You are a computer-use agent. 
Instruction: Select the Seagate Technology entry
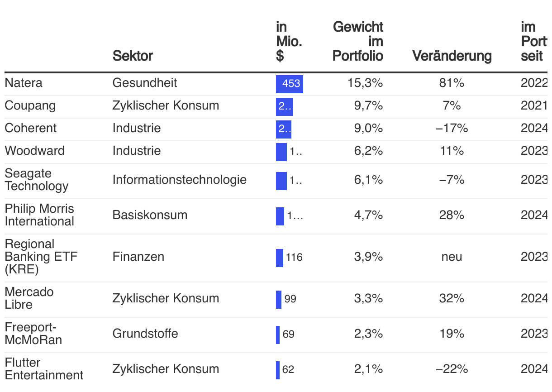[37, 180]
